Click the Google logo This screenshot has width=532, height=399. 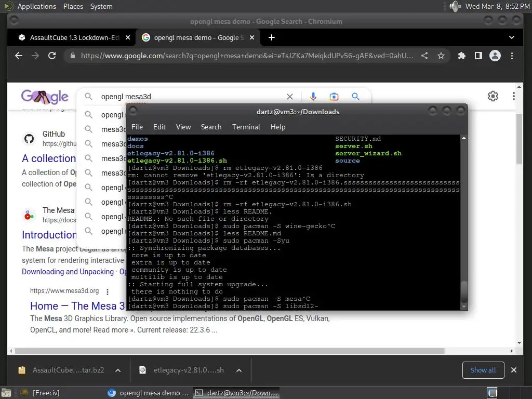pos(45,97)
